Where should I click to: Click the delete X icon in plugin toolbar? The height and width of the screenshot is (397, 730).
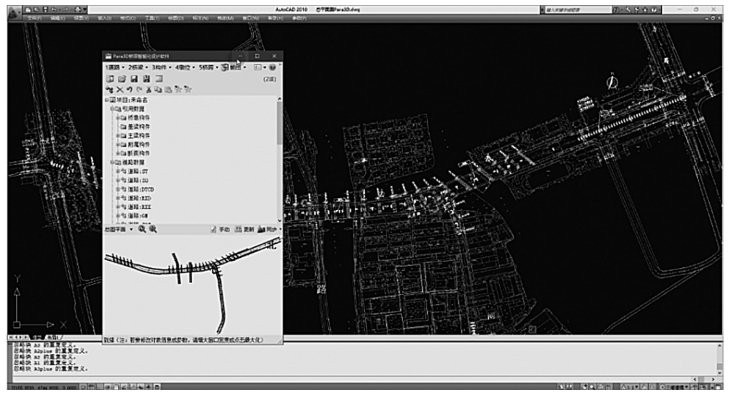(x=120, y=89)
